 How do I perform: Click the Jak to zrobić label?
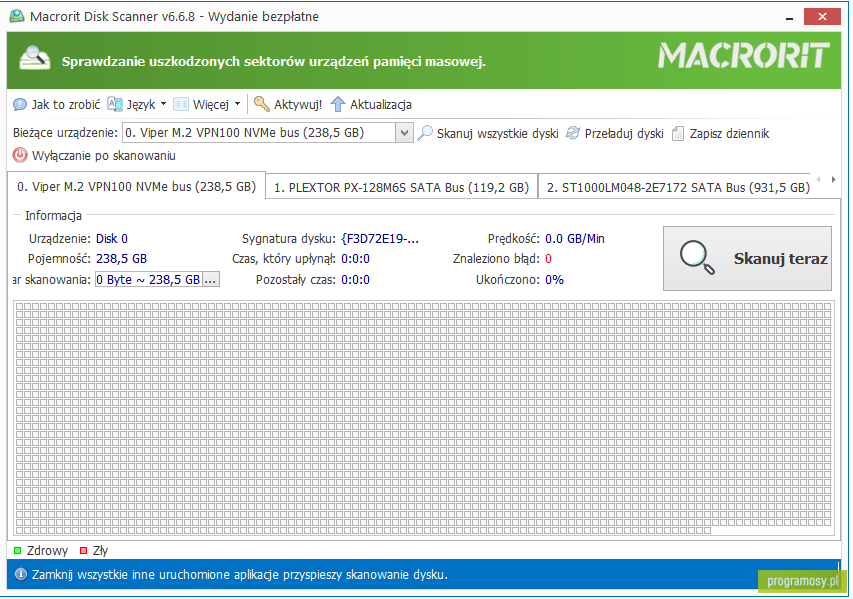66,104
